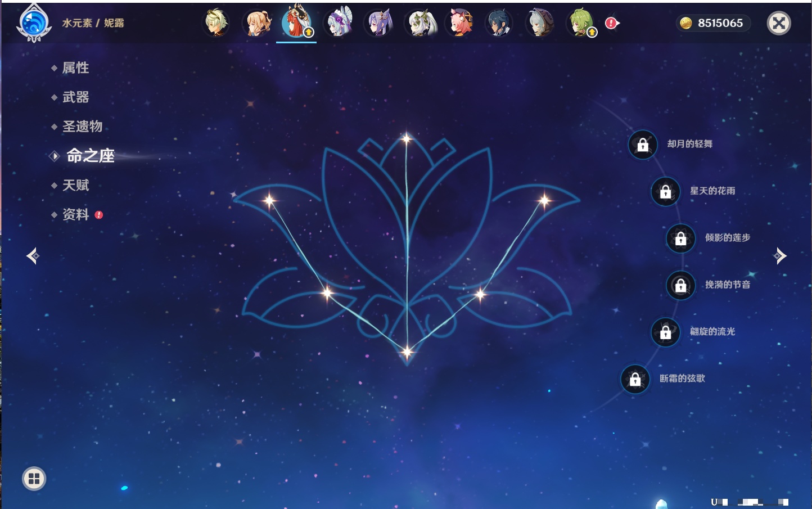Image resolution: width=812 pixels, height=509 pixels.
Task: Open the 资料 profile menu
Action: 75,214
